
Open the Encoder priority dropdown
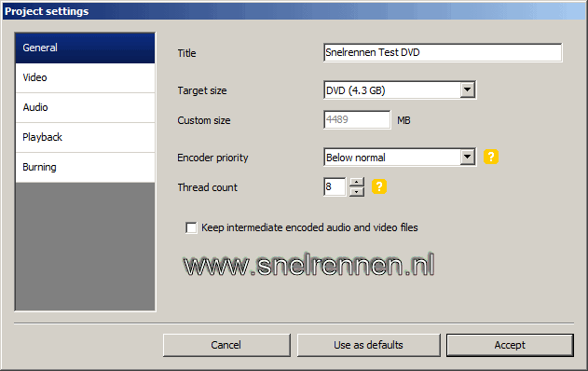click(x=468, y=158)
